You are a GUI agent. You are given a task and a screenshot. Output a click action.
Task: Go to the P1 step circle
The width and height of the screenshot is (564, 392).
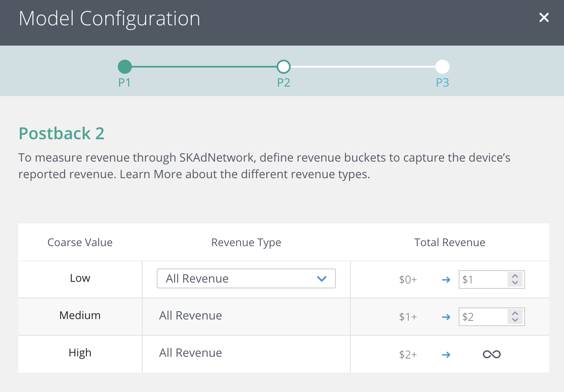tap(125, 67)
